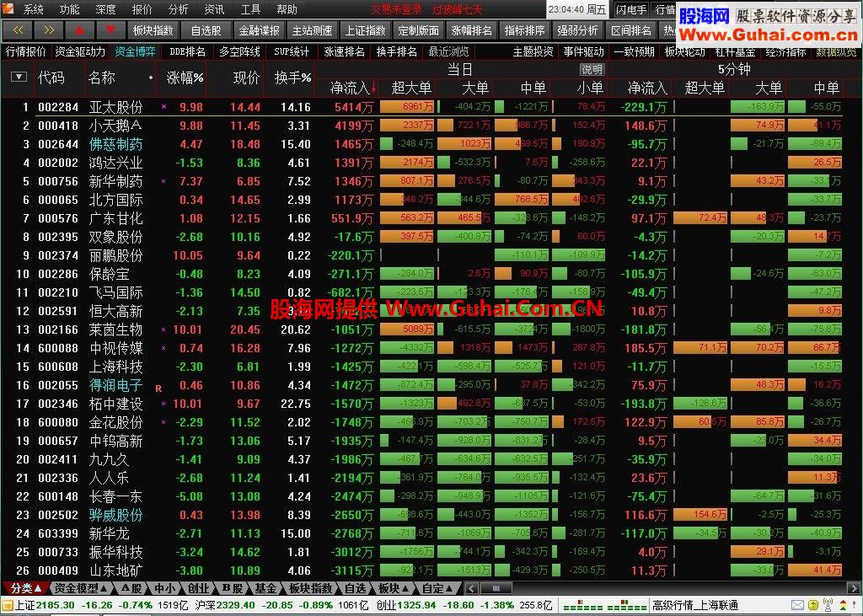Select the 自选 tab at the bottom
The width and height of the screenshot is (863, 616).
point(356,588)
